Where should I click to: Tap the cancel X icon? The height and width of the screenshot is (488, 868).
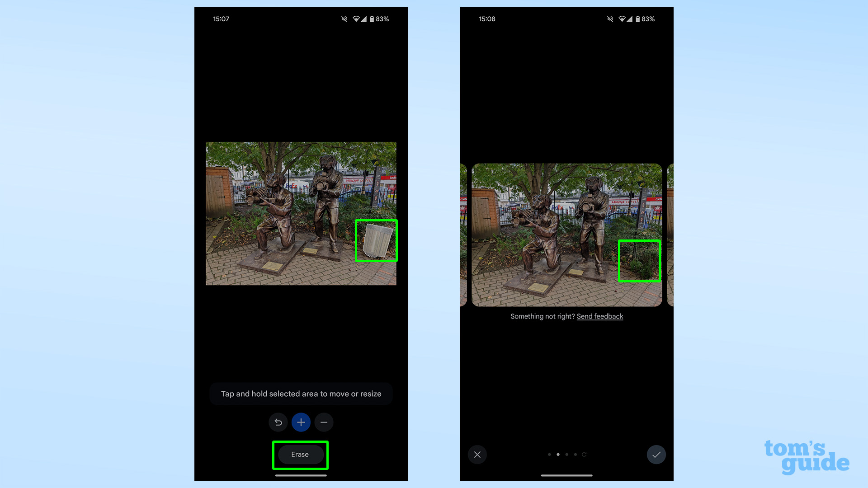pyautogui.click(x=477, y=454)
